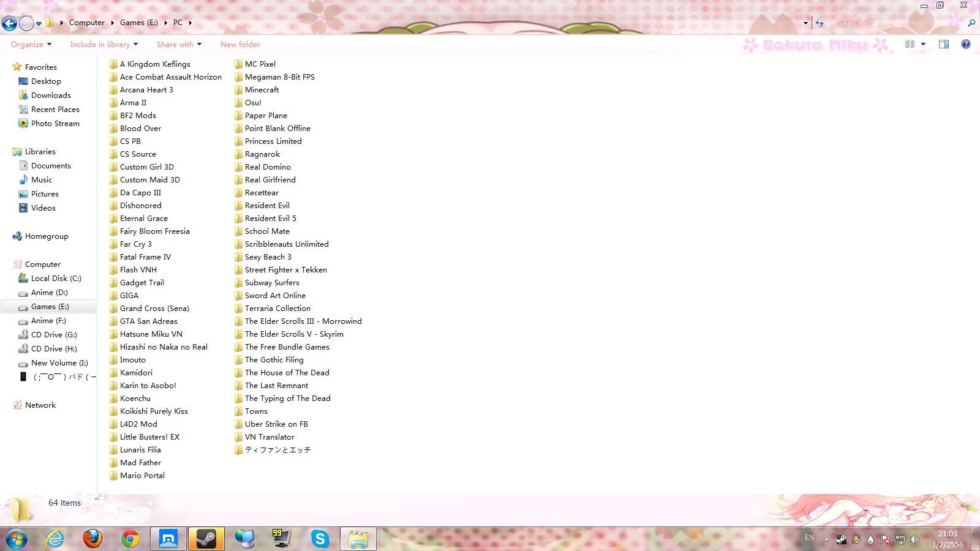Screen dimensions: 980x551
Task: Open the Music library
Action: tap(42, 180)
